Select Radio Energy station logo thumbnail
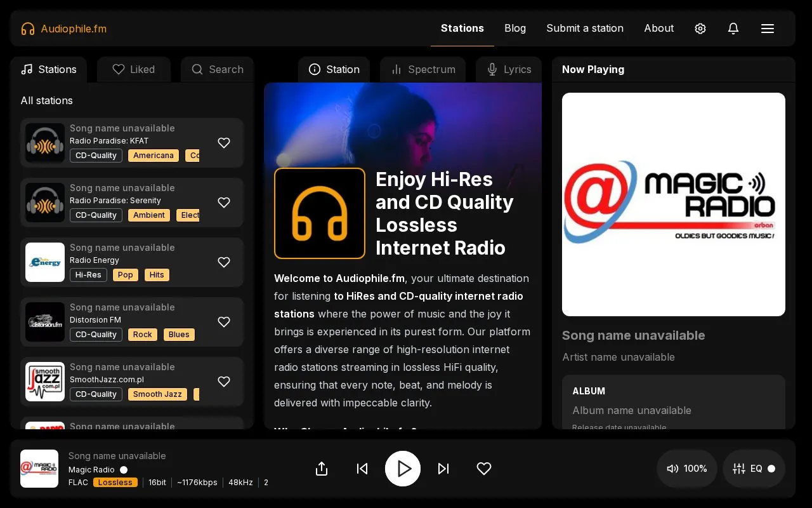 pyautogui.click(x=45, y=262)
